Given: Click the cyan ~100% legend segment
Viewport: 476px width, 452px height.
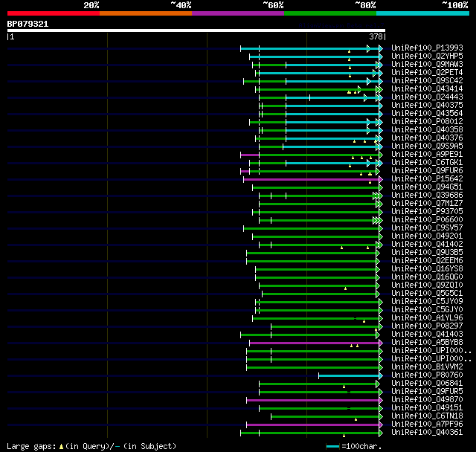Looking at the screenshot, I should click(x=423, y=13).
